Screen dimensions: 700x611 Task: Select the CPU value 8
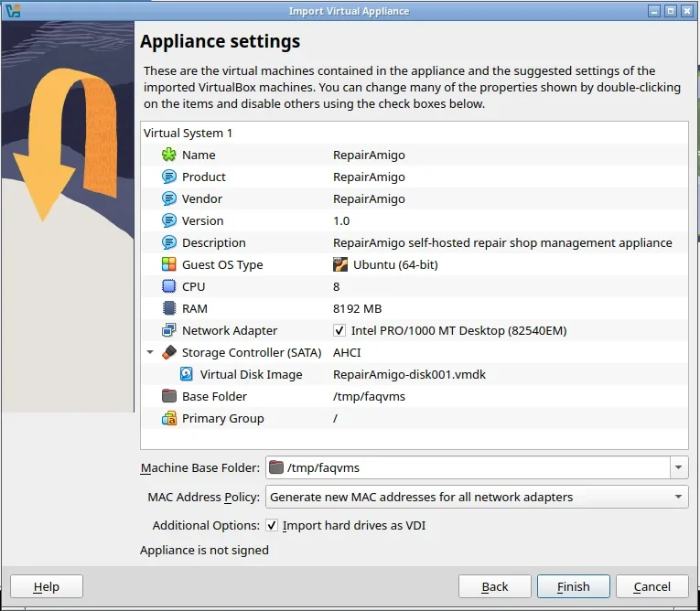pos(336,286)
